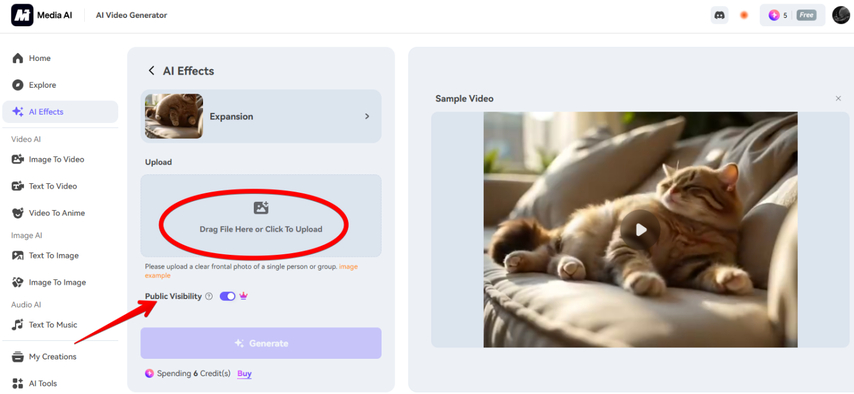854x394 pixels.
Task: Click the Explore compass icon
Action: tap(18, 85)
